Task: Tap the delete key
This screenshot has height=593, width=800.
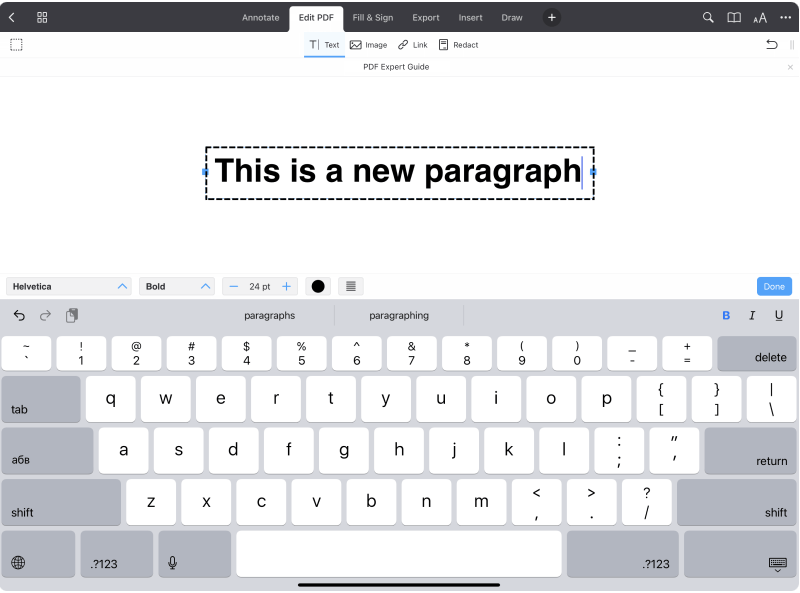Action: tap(757, 353)
